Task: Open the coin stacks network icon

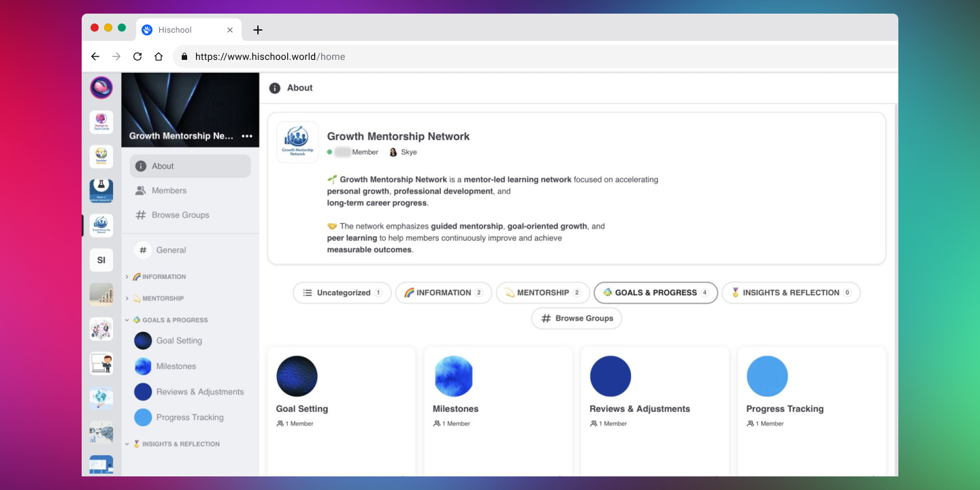Action: coord(101,294)
